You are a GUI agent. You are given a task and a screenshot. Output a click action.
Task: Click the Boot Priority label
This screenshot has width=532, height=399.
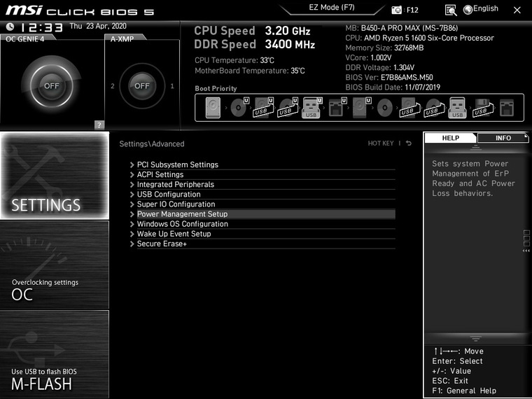point(216,89)
